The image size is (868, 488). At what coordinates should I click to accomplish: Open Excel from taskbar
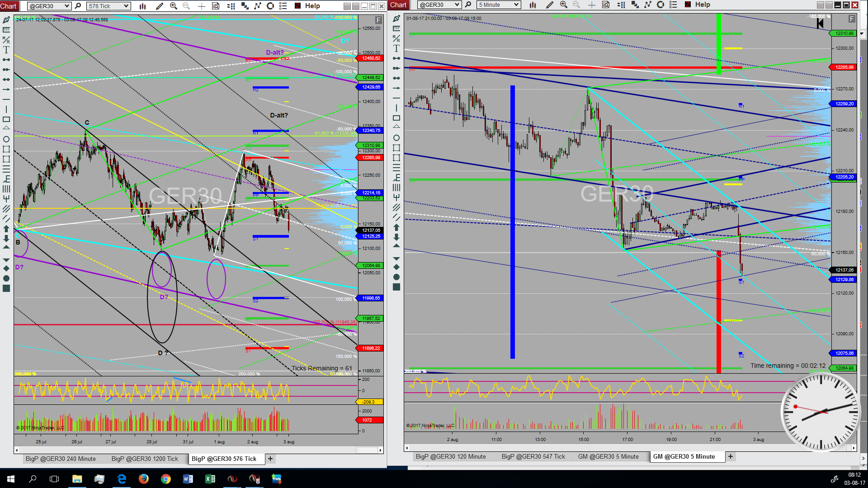(210, 479)
